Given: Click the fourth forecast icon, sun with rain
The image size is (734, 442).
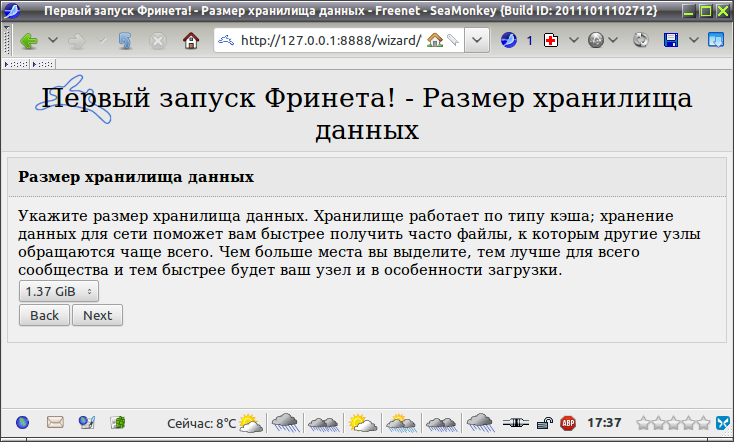Looking at the screenshot, I should pos(401,423).
